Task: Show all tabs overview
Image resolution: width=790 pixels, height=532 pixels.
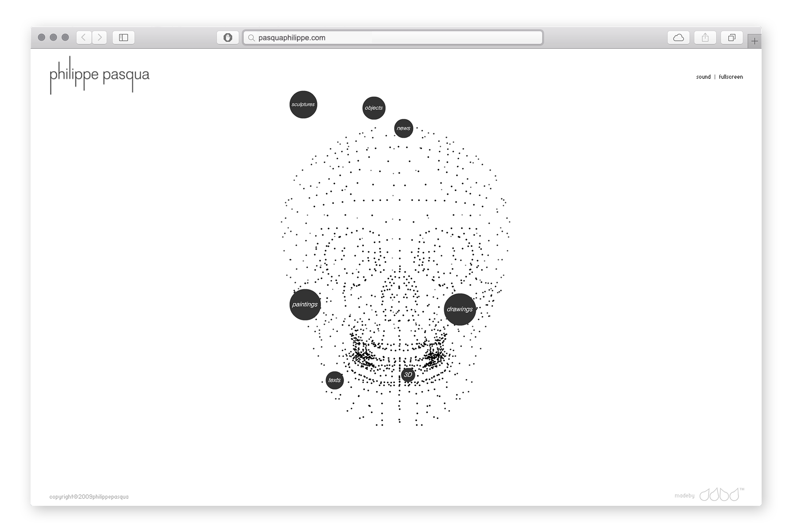Action: pos(731,38)
